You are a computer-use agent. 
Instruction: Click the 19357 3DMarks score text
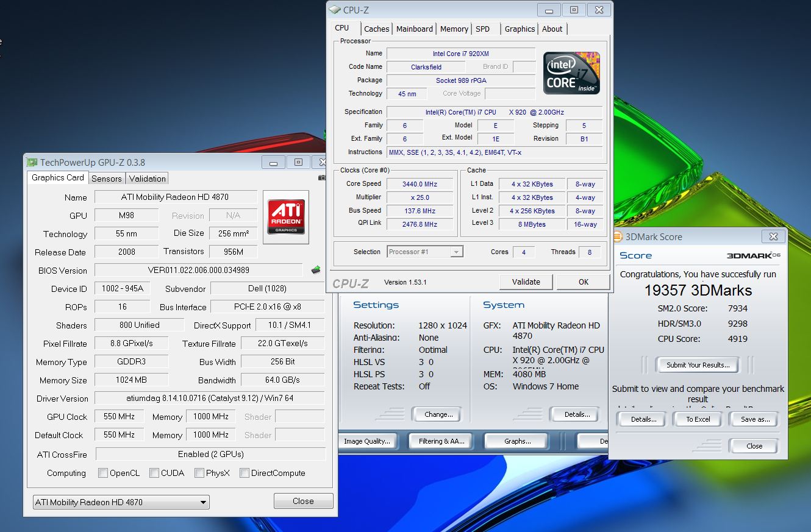click(x=698, y=291)
